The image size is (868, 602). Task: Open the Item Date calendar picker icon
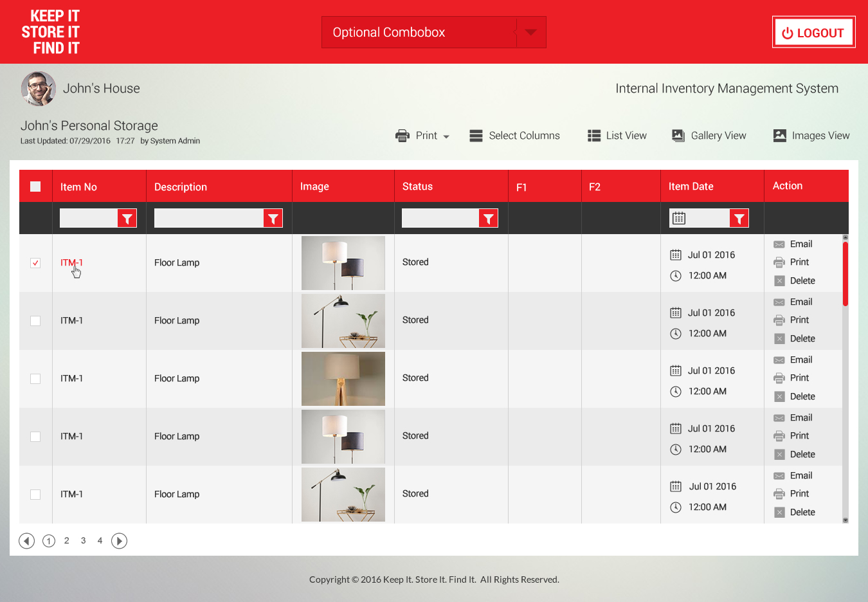tap(679, 219)
